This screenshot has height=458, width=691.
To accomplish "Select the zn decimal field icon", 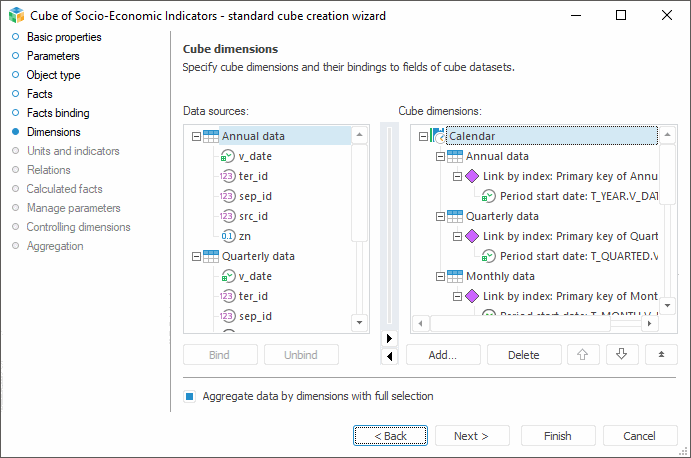I will pyautogui.click(x=227, y=236).
